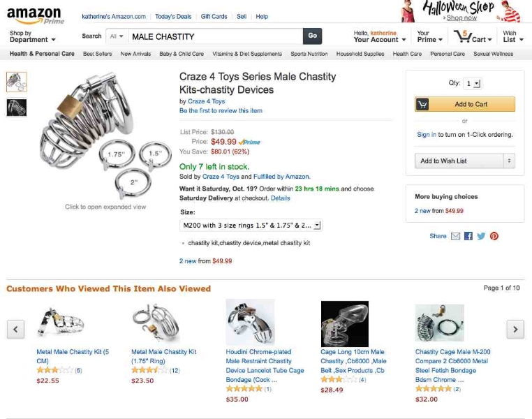This screenshot has width=532, height=419.
Task: Share the product on Facebook
Action: point(468,236)
